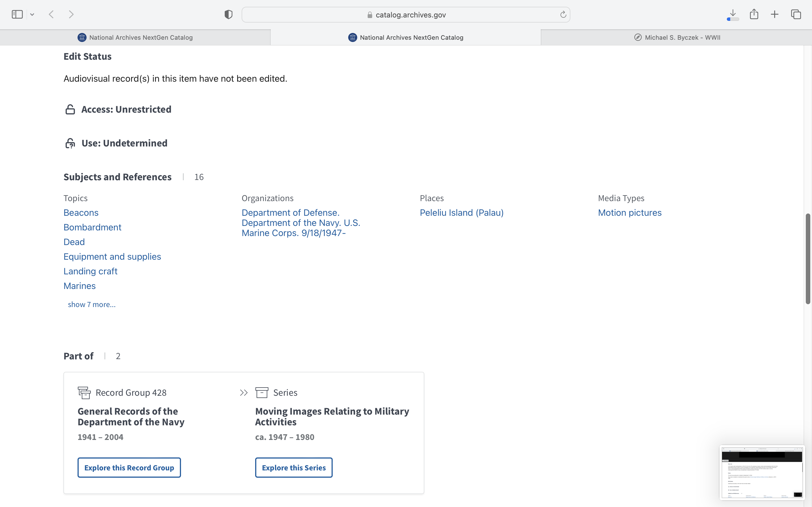Click the Share icon in the toolbar
The height and width of the screenshot is (507, 812).
tap(754, 14)
